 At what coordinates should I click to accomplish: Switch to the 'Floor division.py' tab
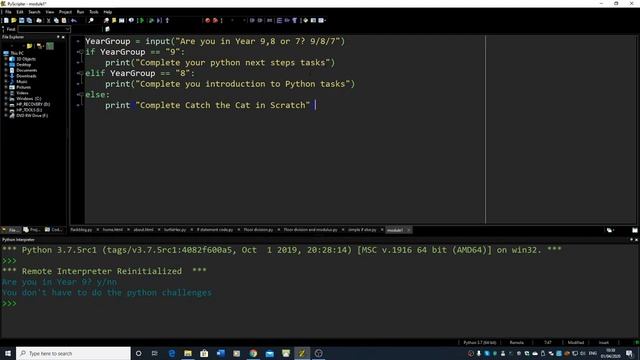[258, 230]
